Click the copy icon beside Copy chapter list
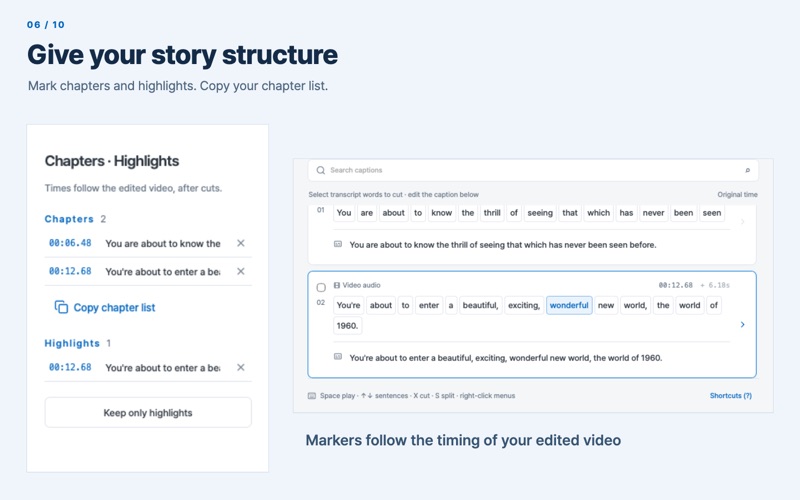Screen dimensions: 800x500 pos(61,307)
